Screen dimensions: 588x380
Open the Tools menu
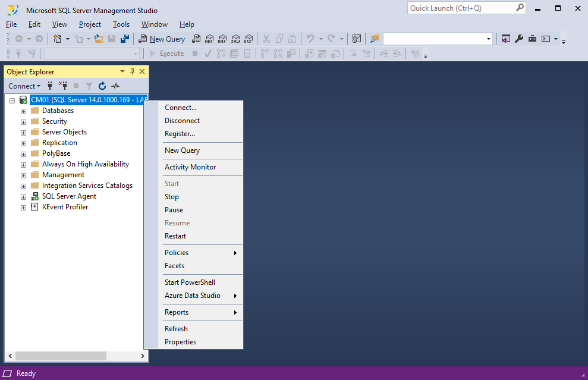coord(121,24)
